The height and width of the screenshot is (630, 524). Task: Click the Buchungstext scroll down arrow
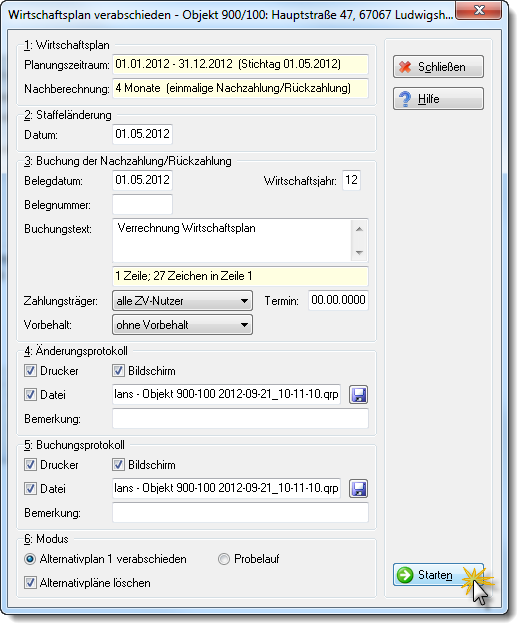[x=359, y=253]
